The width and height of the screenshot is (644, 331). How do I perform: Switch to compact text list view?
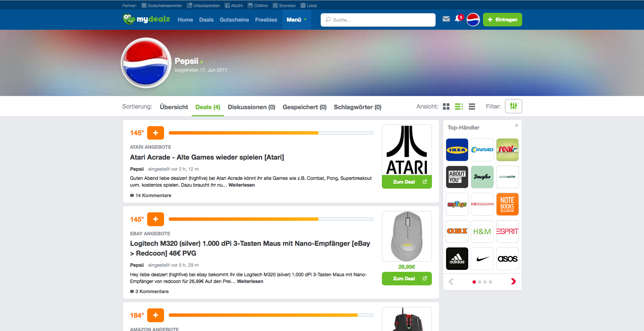coord(472,107)
